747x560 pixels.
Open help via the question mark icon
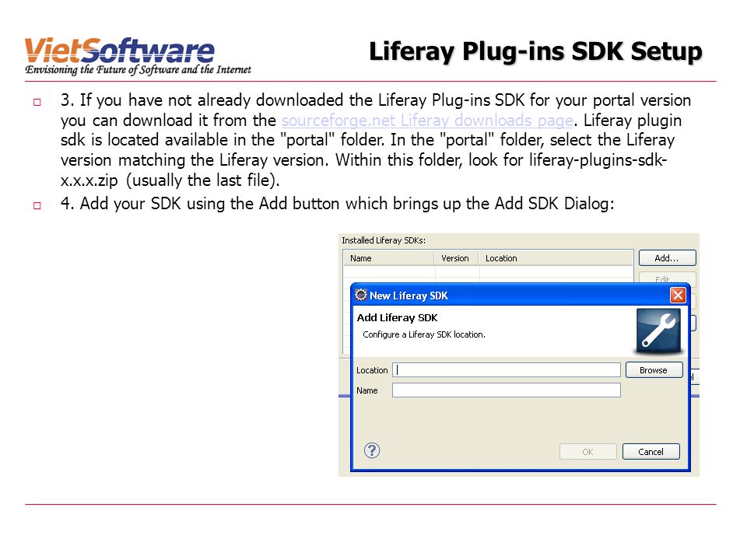372,450
